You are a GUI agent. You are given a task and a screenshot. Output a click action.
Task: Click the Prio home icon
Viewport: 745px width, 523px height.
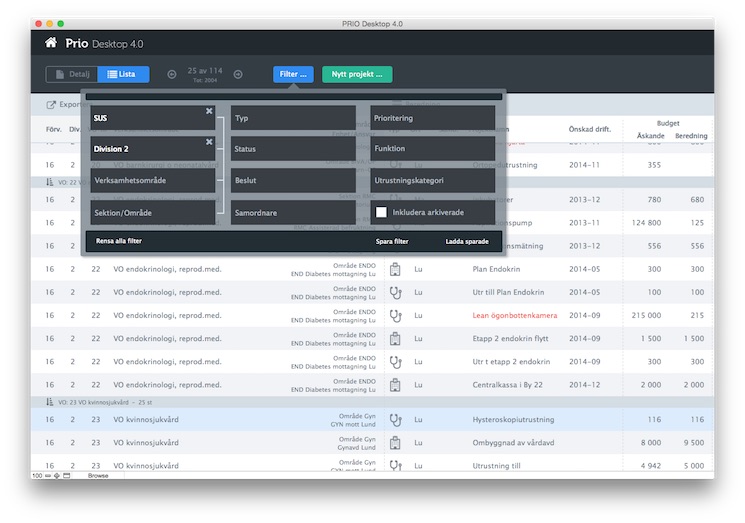[x=51, y=43]
